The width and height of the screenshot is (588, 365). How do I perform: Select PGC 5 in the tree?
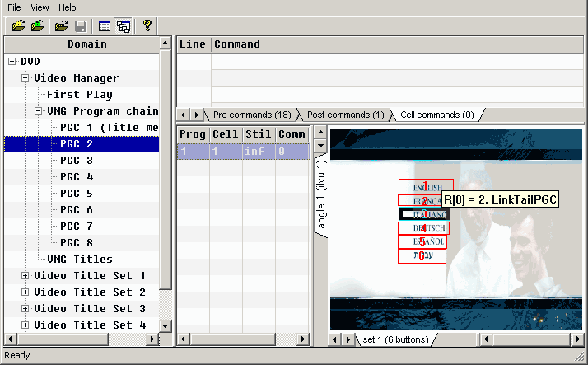click(77, 194)
